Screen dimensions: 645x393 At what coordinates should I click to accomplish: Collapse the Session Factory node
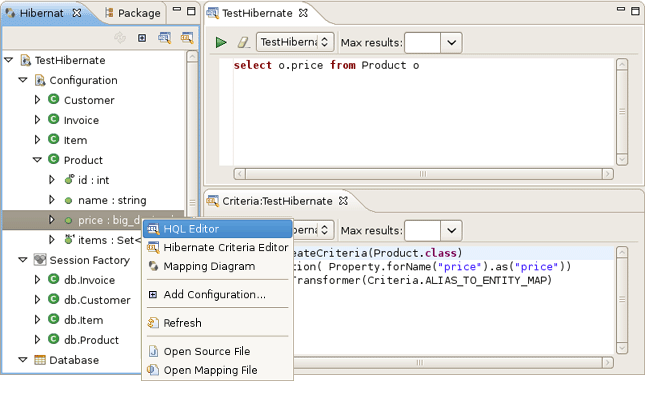[23, 260]
